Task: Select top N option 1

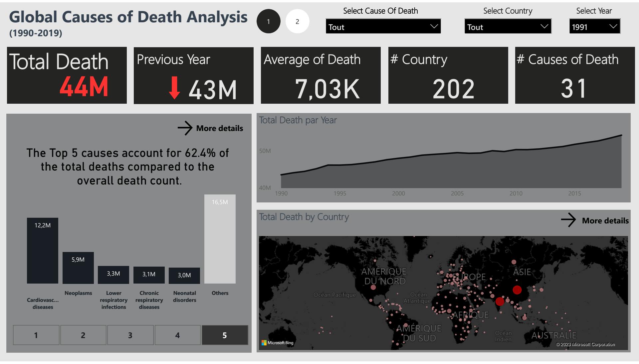Action: (x=36, y=335)
